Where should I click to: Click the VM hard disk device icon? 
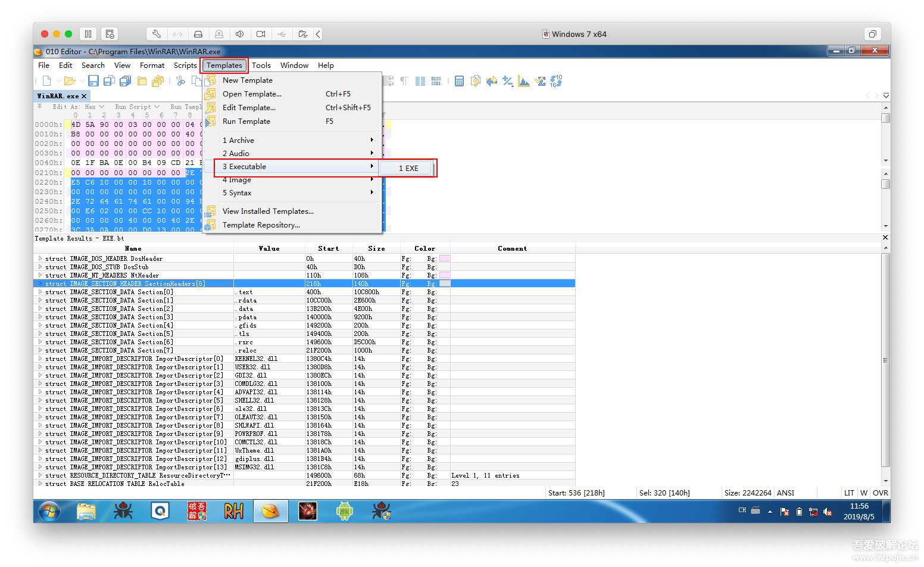click(198, 34)
